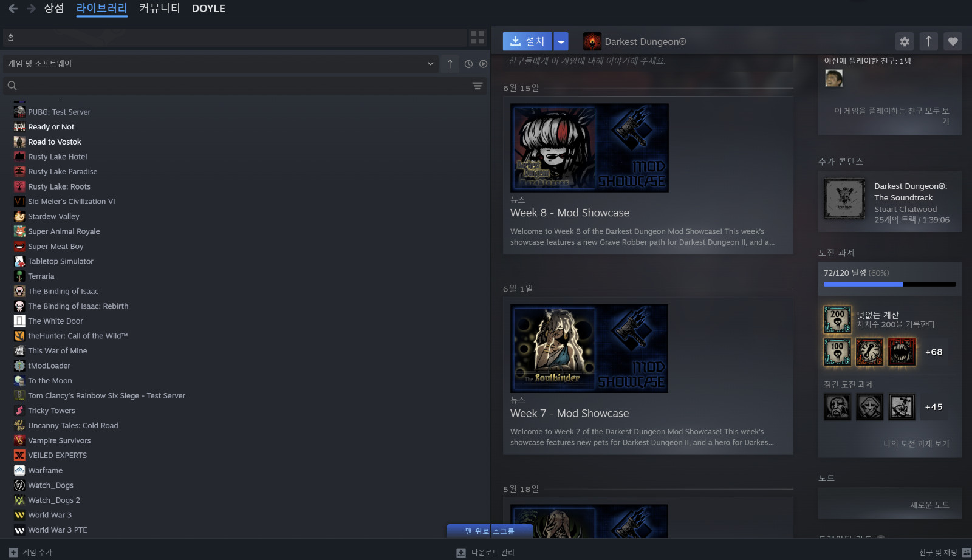Open Super Animal Royale entry
This screenshot has height=560, width=972.
[x=64, y=231]
